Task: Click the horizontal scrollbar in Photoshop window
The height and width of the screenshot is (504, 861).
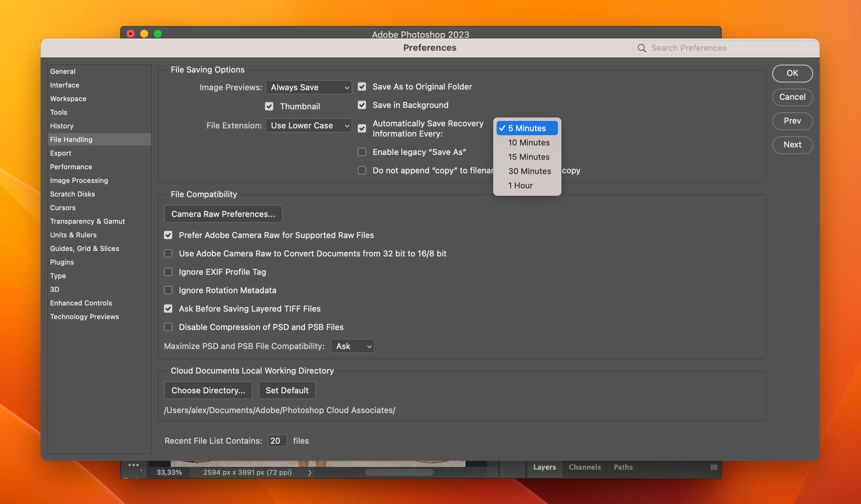Action: coord(399,473)
